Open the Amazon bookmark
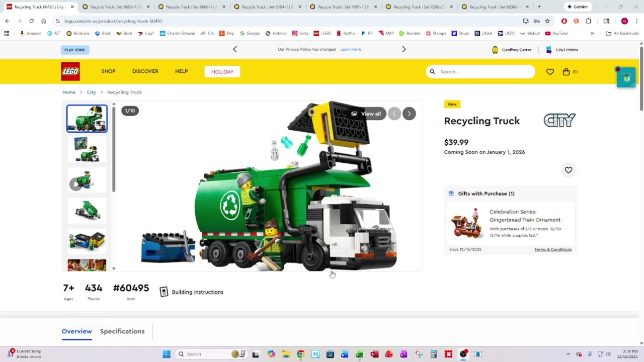Screen dimensions: 644x362 30,33
